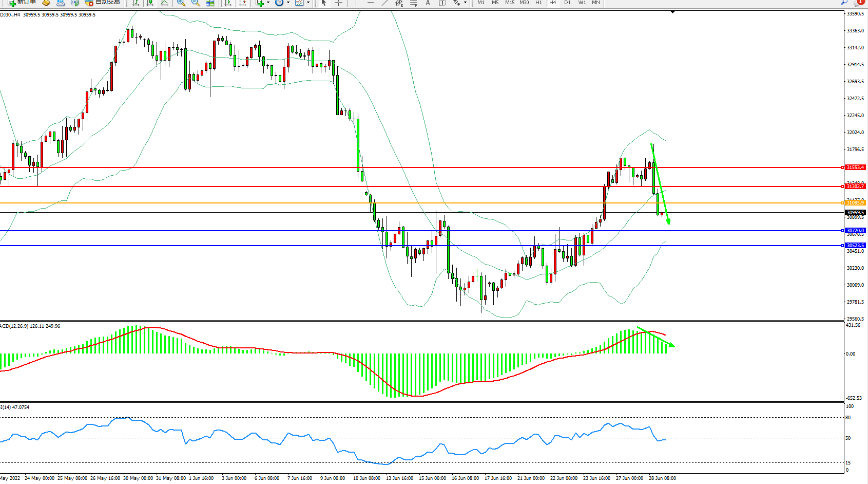Switch to the M15 timeframe
The image size is (868, 484).
click(509, 3)
